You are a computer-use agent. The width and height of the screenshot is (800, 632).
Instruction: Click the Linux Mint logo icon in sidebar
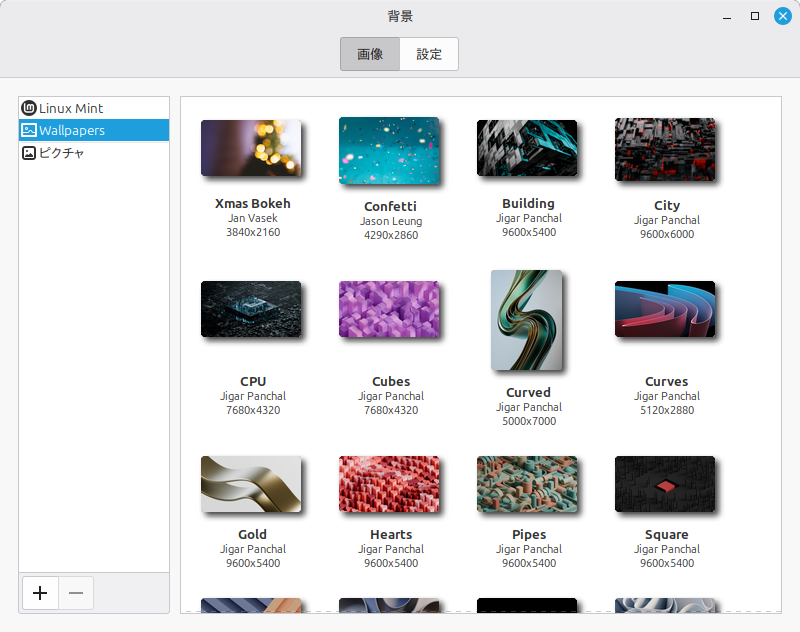(x=29, y=108)
